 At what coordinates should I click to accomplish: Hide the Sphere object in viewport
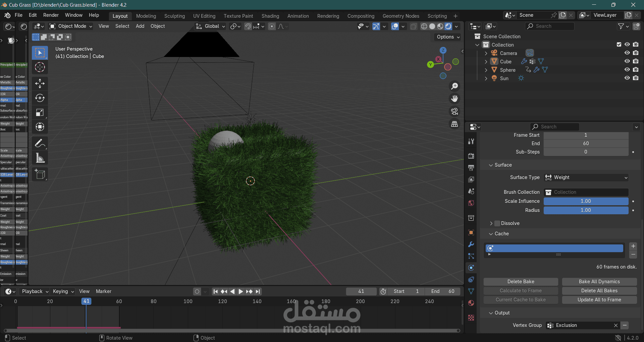coord(627,70)
